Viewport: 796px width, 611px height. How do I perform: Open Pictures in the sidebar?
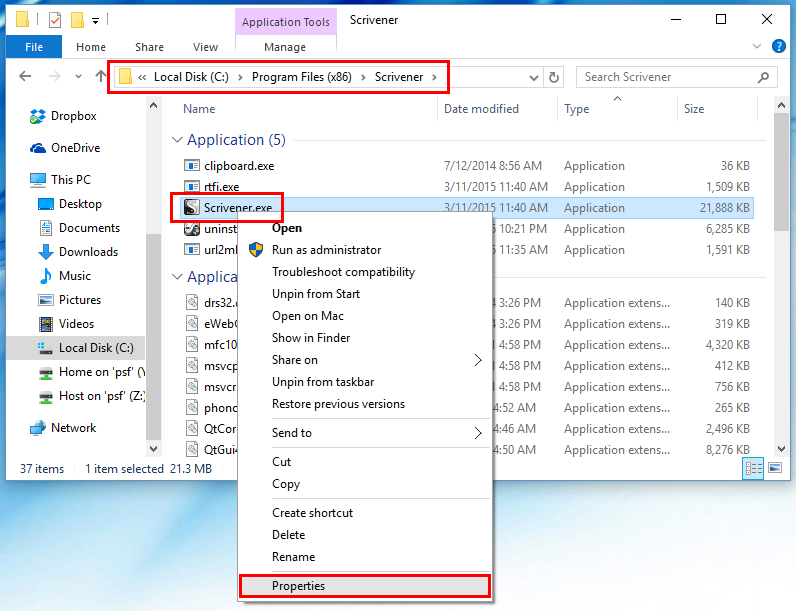[x=70, y=300]
